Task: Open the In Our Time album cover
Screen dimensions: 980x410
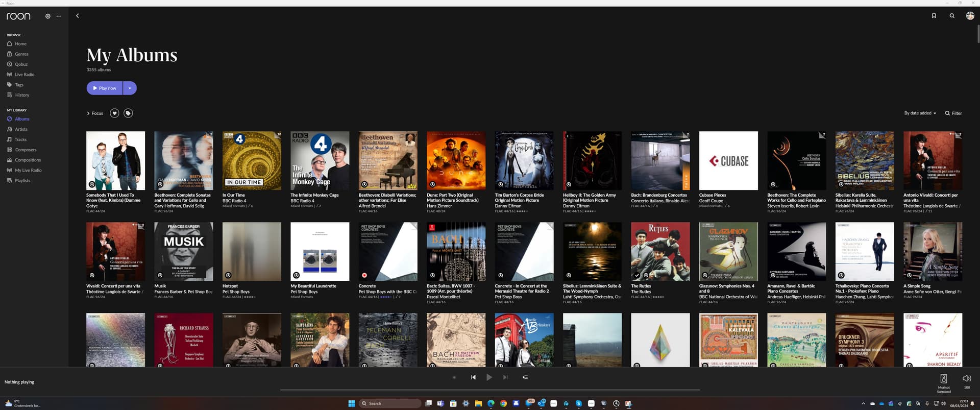Action: click(x=252, y=161)
